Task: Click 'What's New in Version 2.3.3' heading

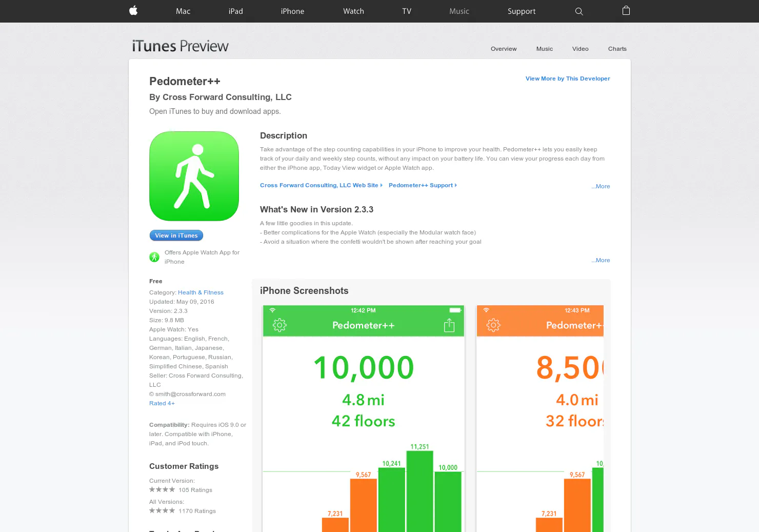Action: (316, 209)
